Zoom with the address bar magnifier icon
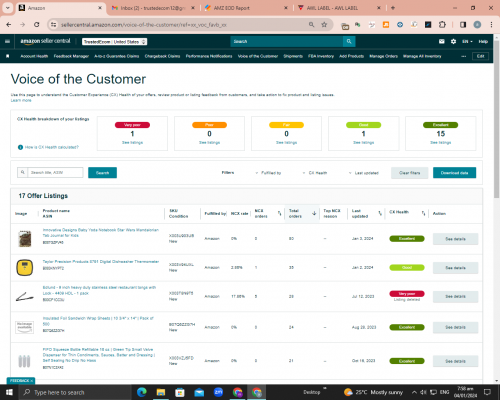 click(311, 24)
